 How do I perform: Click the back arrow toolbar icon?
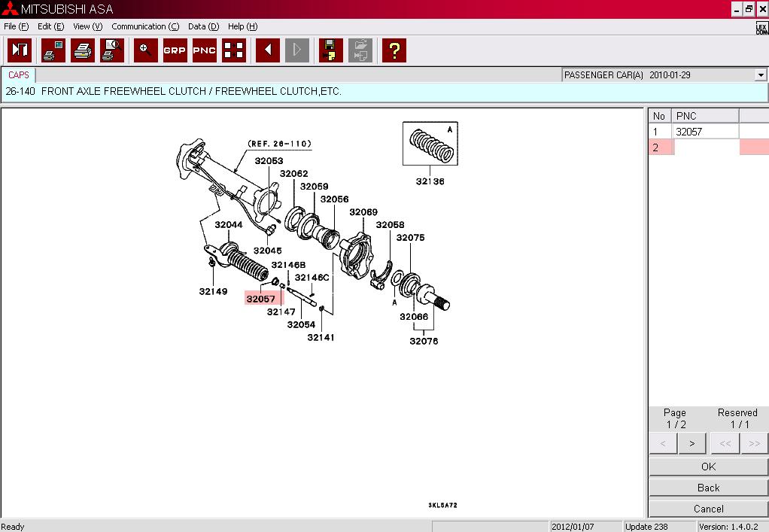(x=267, y=50)
